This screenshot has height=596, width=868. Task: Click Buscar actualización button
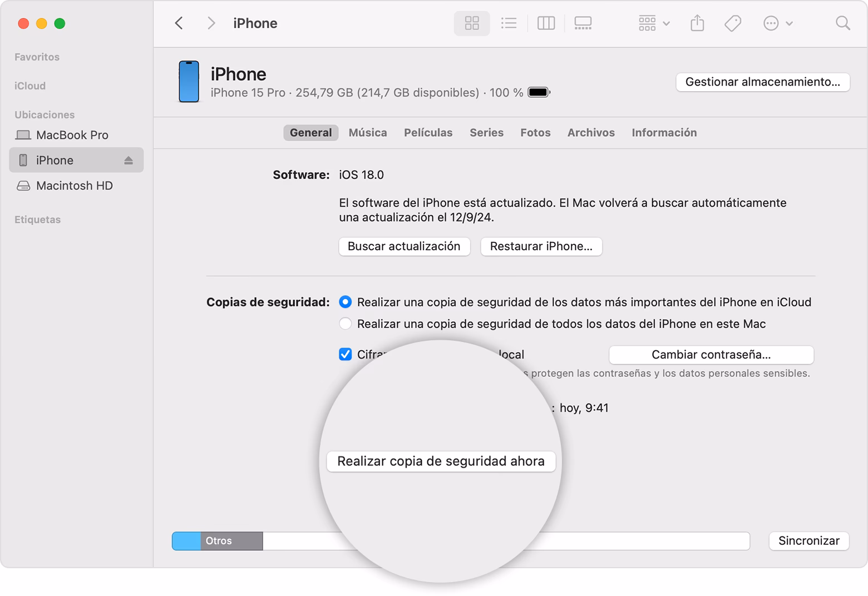(x=404, y=246)
